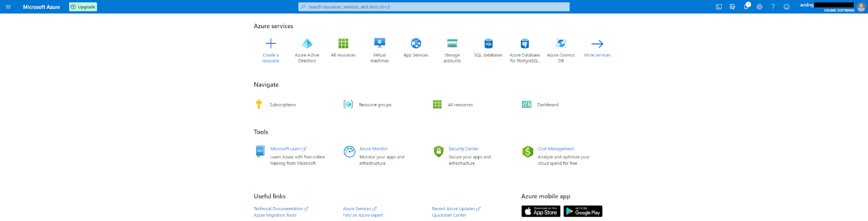Click the Upgrade button
Image resolution: width=868 pixels, height=221 pixels.
coord(83,7)
